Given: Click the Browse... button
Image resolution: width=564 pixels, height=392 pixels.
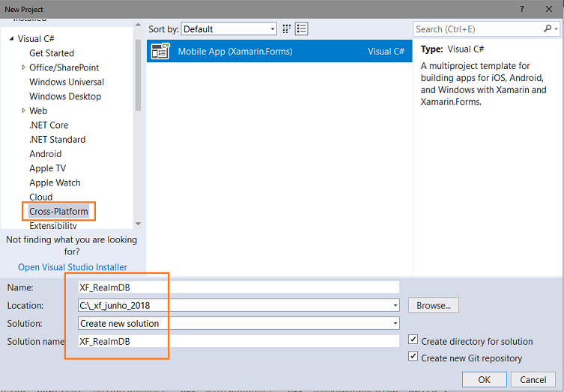Looking at the screenshot, I should [x=434, y=305].
